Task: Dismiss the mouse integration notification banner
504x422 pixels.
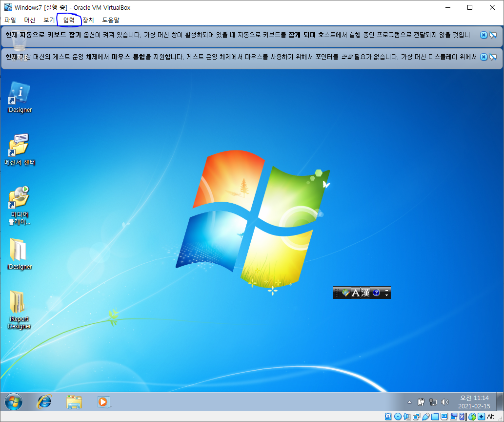Action: (484, 57)
